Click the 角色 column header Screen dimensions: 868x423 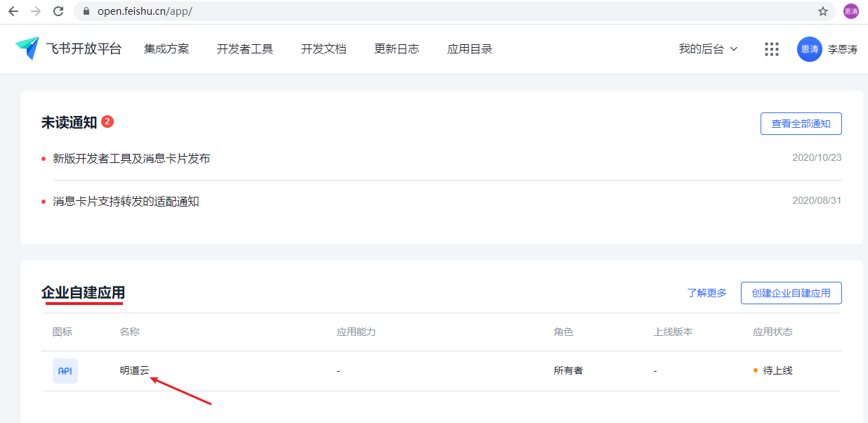[563, 332]
